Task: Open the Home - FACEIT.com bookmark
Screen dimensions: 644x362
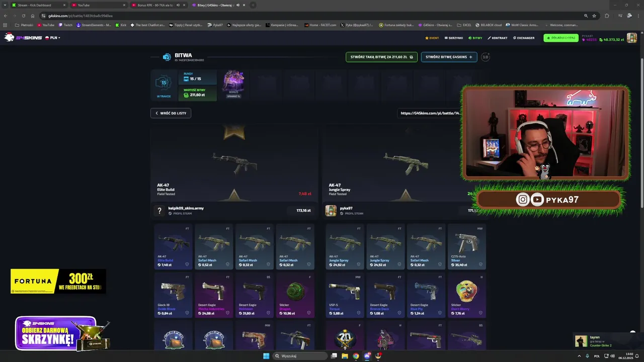Action: click(x=320, y=25)
